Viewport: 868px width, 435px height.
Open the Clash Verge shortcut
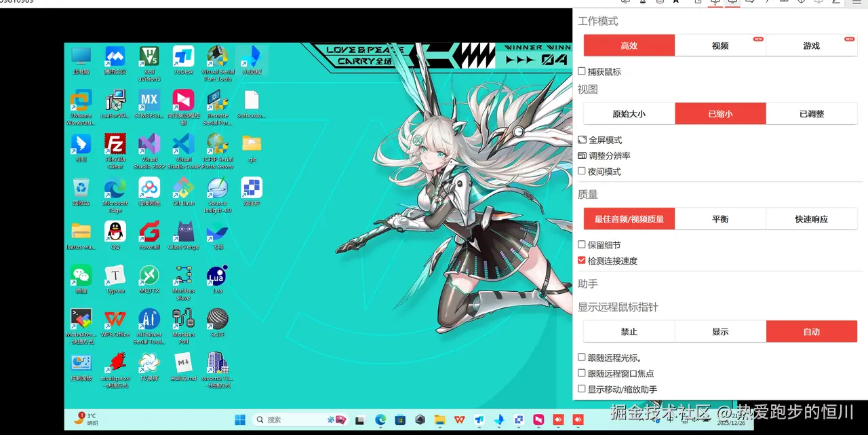[x=183, y=235]
